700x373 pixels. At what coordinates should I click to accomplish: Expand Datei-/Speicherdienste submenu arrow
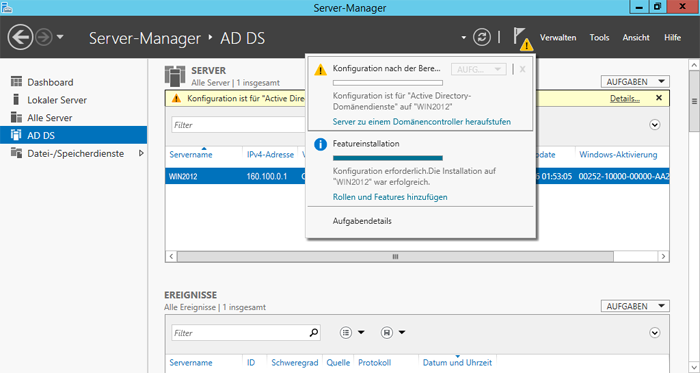point(141,153)
